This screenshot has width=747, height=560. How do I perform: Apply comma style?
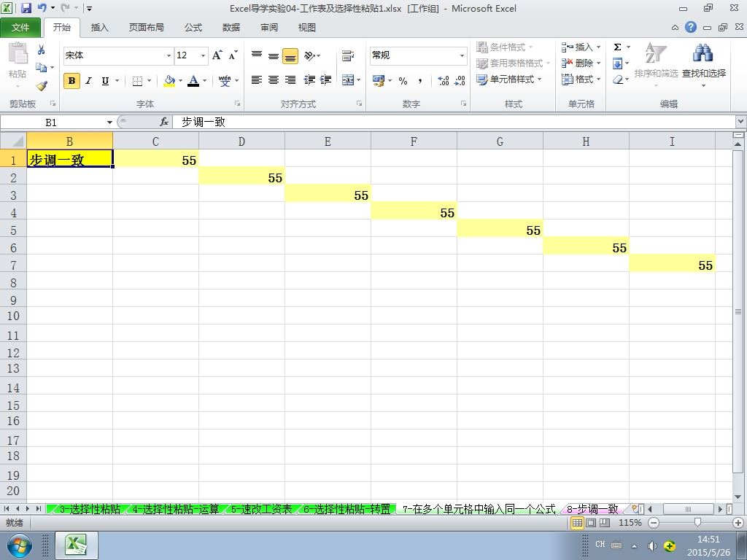419,80
